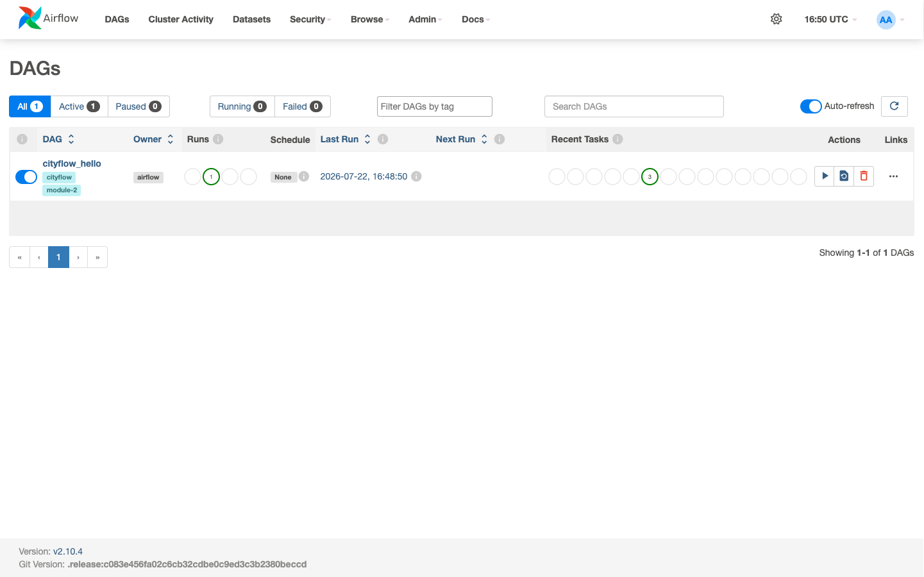This screenshot has width=924, height=577.
Task: Select the Active filter tab
Action: pos(79,106)
